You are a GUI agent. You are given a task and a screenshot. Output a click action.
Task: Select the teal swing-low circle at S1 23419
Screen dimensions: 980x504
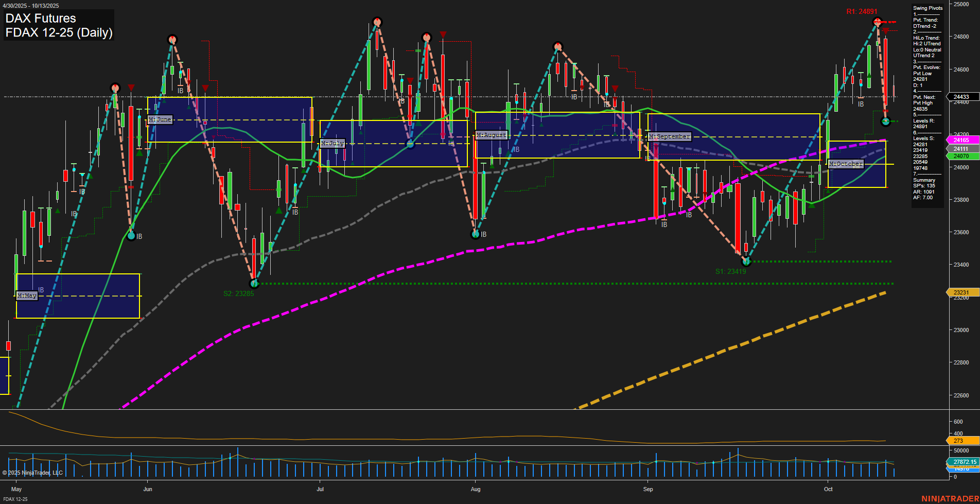[745, 262]
